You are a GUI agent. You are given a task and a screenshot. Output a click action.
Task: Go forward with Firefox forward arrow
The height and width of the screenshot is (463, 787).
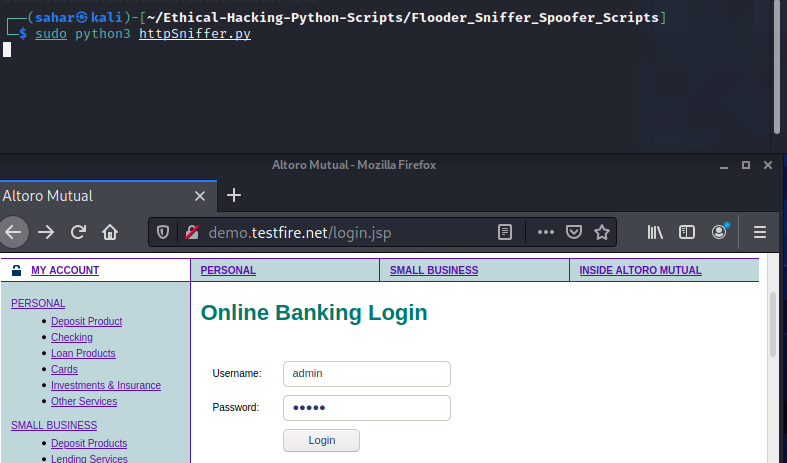coord(46,232)
